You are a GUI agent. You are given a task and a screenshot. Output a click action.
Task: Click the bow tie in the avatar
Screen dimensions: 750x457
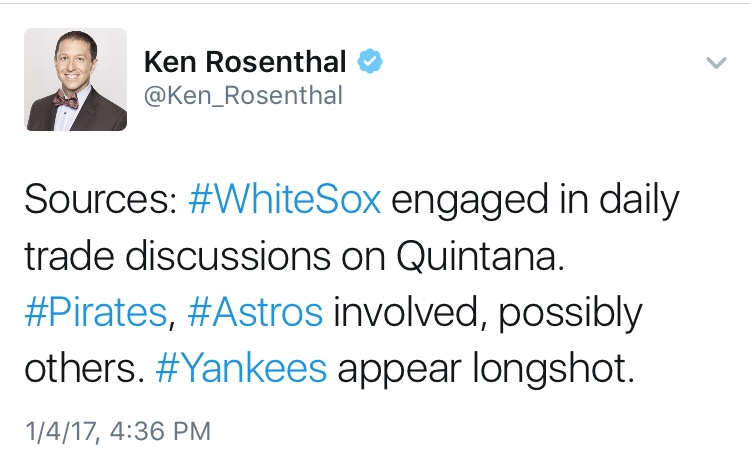pos(66,99)
